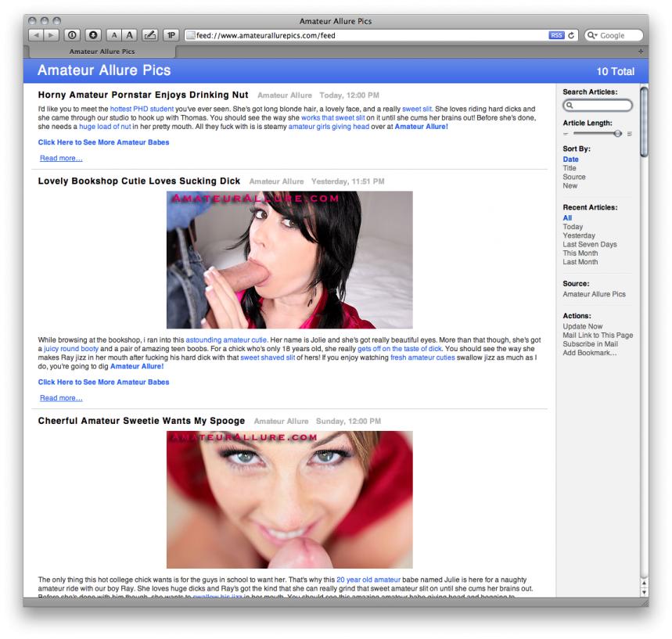672x639 pixels.
Task: Click the scrollbar down arrow
Action: coord(644,592)
